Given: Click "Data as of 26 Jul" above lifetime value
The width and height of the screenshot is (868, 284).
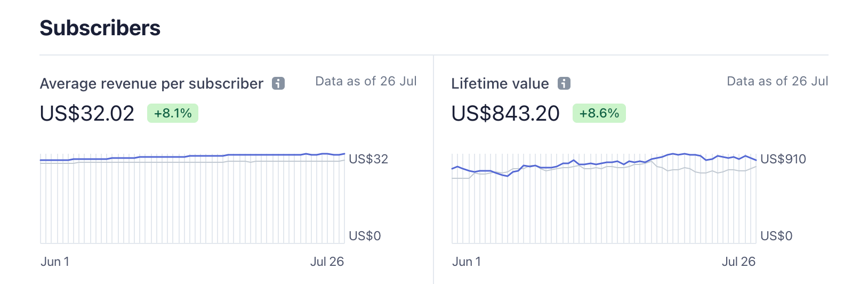Looking at the screenshot, I should point(777,81).
